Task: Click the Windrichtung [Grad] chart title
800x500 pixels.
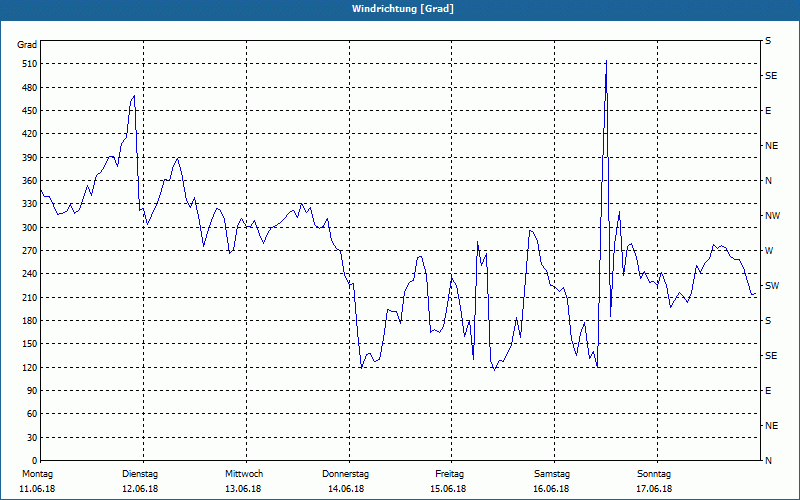Action: tap(403, 9)
